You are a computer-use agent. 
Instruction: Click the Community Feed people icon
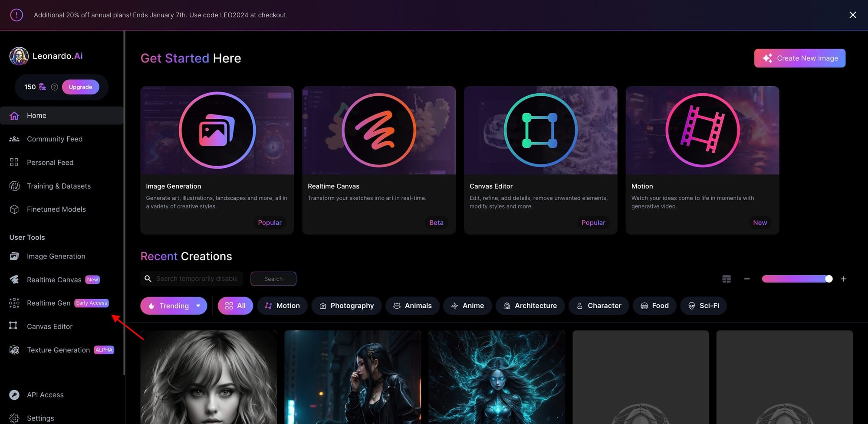(x=14, y=139)
